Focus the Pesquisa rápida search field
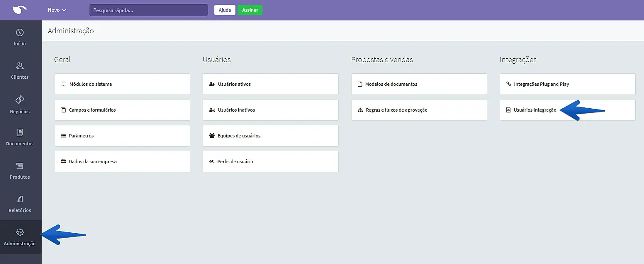Viewport: 644px width, 264px height. pyautogui.click(x=149, y=10)
